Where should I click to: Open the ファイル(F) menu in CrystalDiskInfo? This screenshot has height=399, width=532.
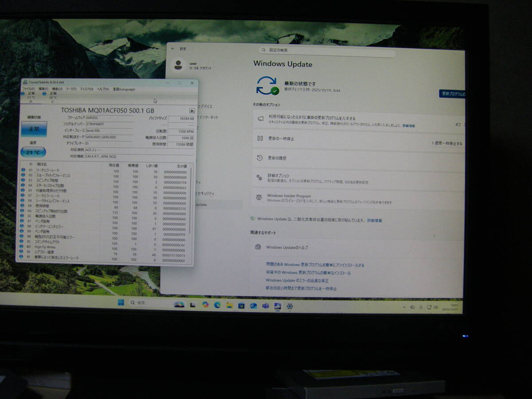coord(28,89)
